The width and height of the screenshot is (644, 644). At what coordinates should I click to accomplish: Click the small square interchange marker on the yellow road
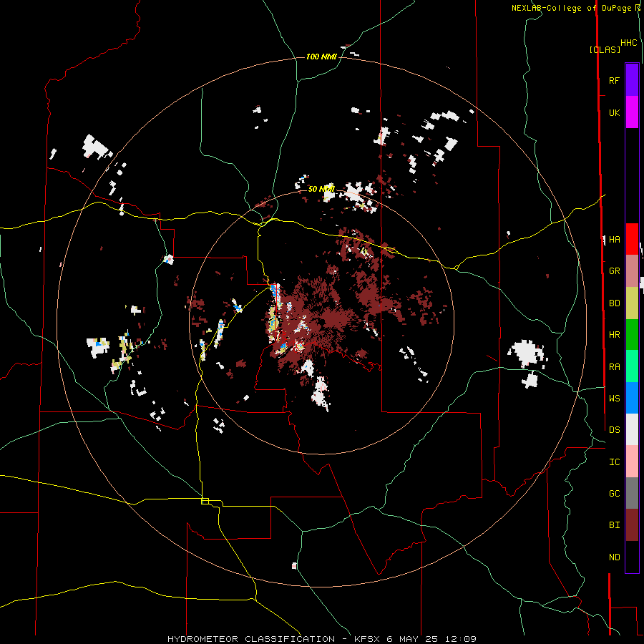[205, 501]
